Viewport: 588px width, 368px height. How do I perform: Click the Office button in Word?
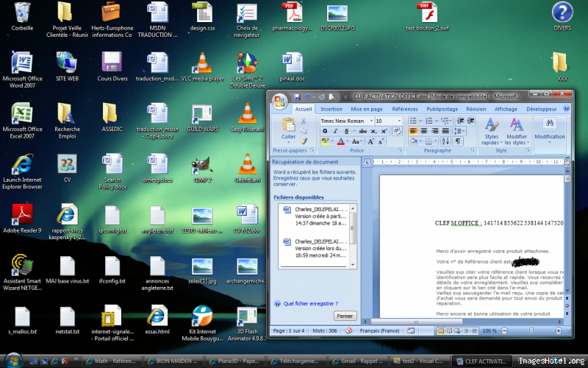point(280,102)
